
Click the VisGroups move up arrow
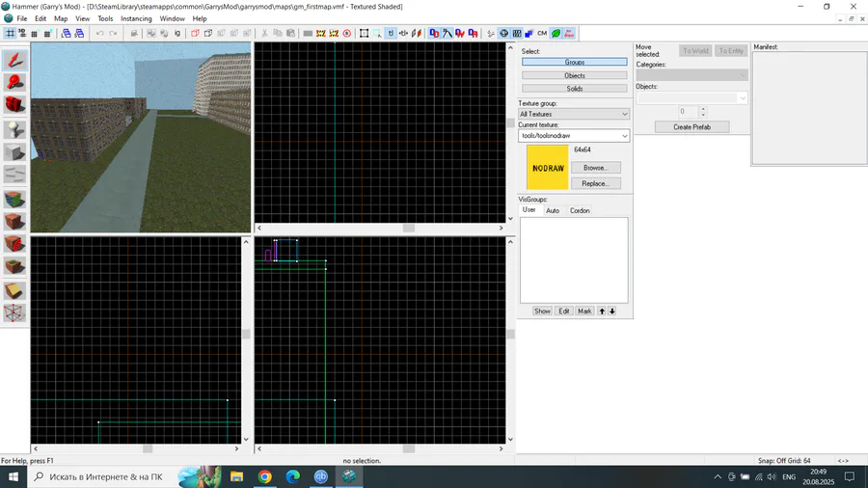click(602, 311)
